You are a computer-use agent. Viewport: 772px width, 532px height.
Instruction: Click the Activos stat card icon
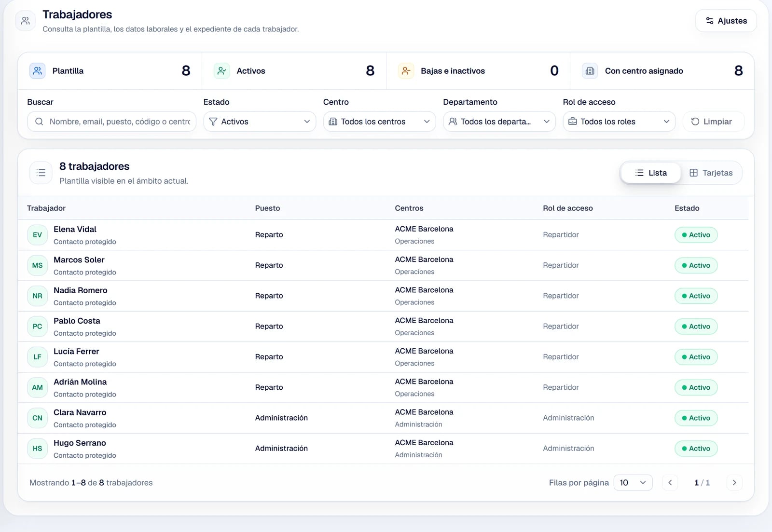tap(221, 71)
